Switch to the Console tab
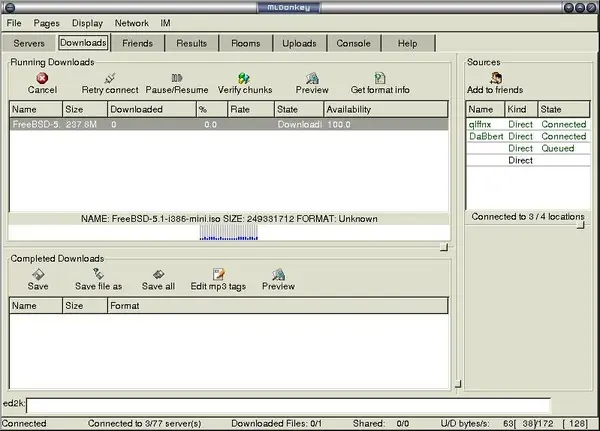Image resolution: width=600 pixels, height=431 pixels. [353, 44]
